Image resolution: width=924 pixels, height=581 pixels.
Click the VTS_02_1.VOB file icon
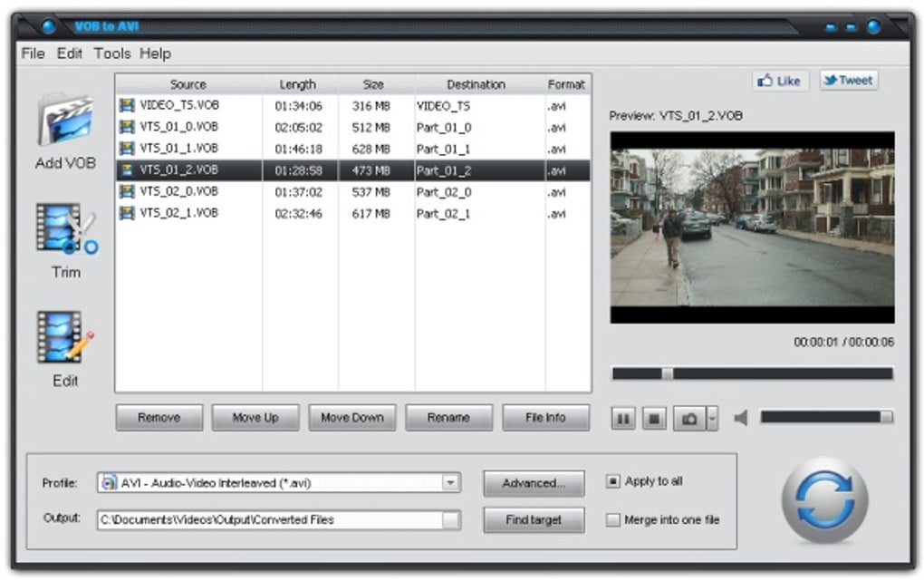coord(127,213)
